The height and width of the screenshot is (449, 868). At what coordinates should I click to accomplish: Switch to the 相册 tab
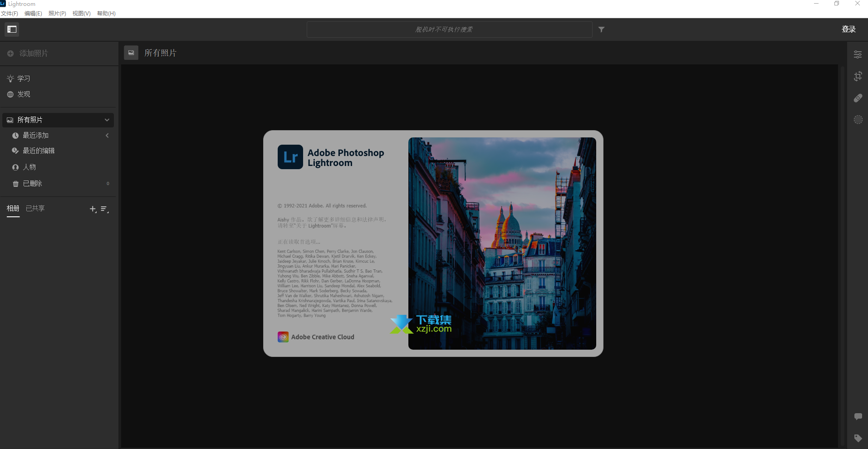[x=13, y=209]
